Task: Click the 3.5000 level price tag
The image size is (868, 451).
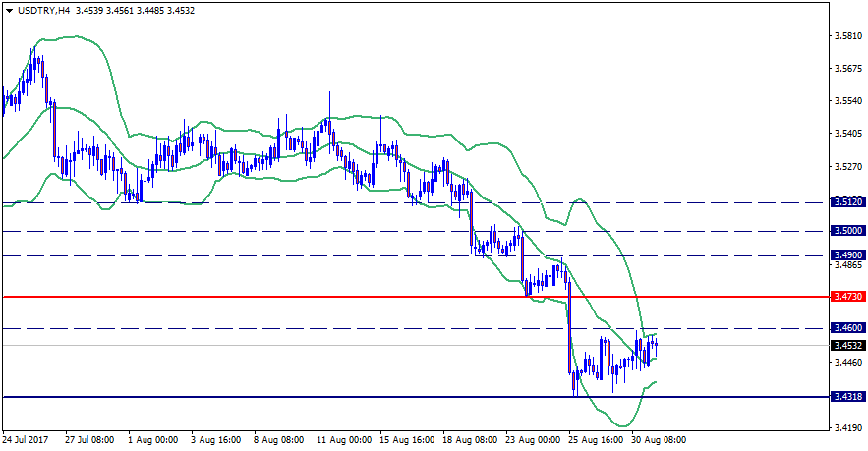Action: [x=846, y=231]
